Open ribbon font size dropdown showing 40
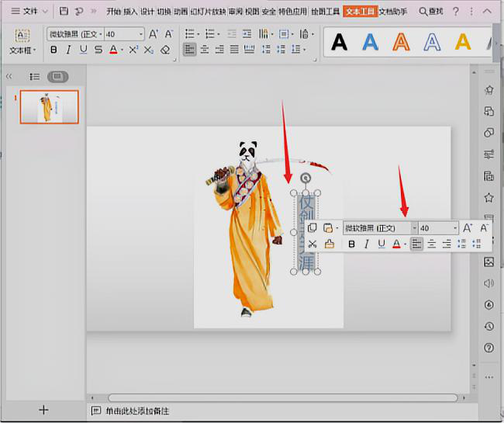Screen dimensions: 504x423 click(x=141, y=34)
